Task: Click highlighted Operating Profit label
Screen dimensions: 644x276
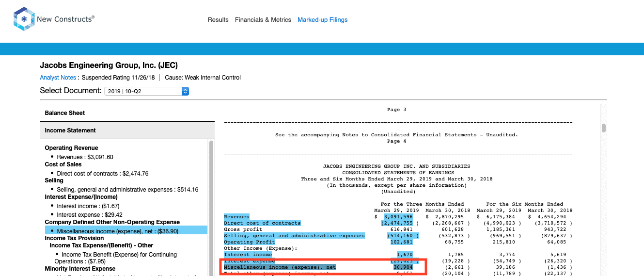Action: point(249,242)
